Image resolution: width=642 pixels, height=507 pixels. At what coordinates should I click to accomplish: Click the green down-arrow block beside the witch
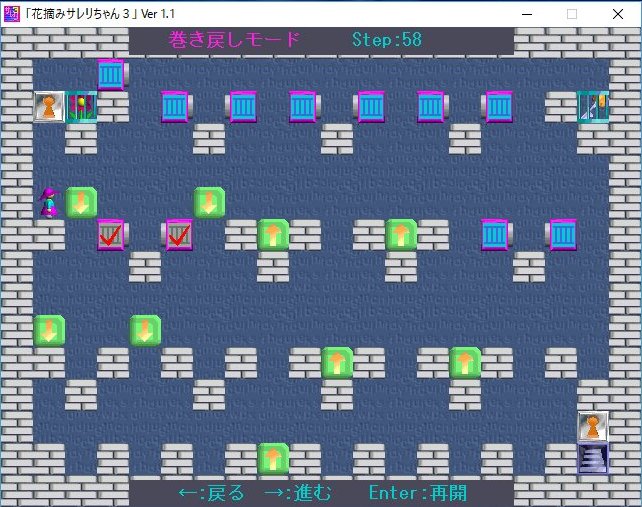click(x=81, y=202)
